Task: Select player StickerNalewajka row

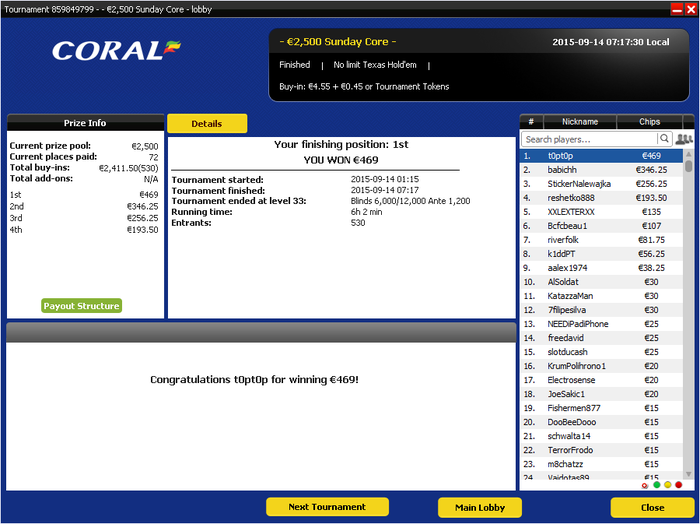Action: [x=601, y=184]
